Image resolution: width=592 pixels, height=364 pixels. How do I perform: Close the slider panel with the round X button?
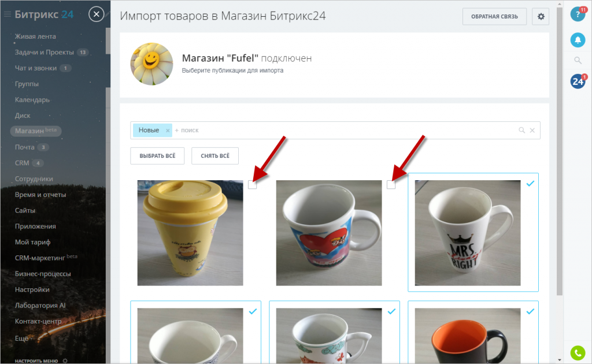pyautogui.click(x=97, y=14)
